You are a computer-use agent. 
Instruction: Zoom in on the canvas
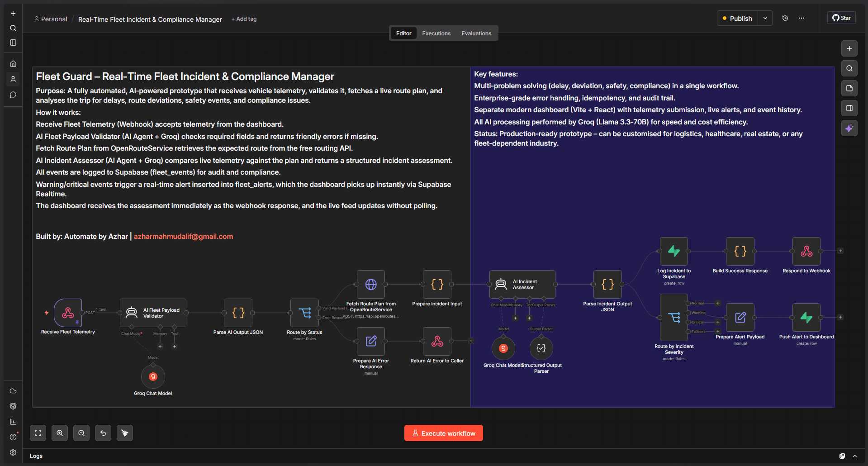tap(60, 433)
